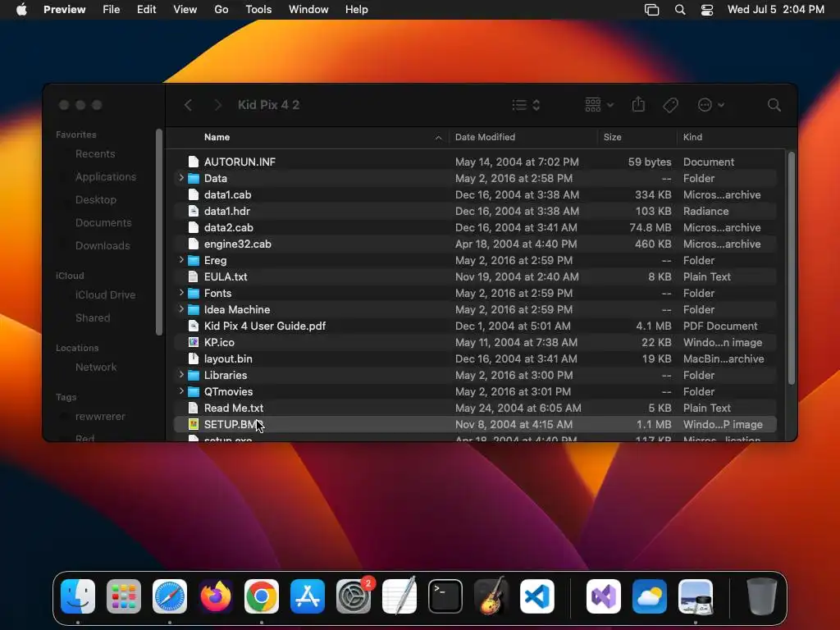Expand the Idea Machine folder
840x630 pixels.
pos(181,309)
